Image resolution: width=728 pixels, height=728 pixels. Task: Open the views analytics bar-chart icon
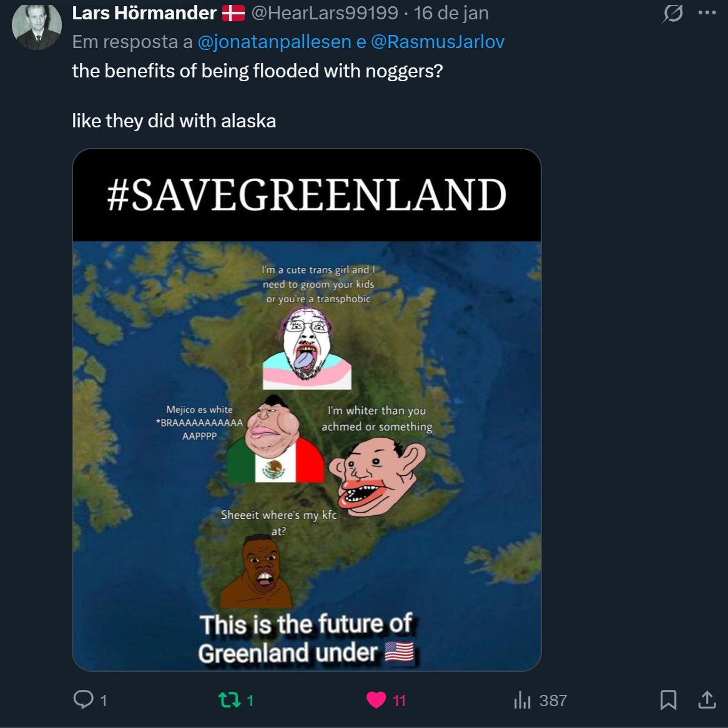[523, 700]
